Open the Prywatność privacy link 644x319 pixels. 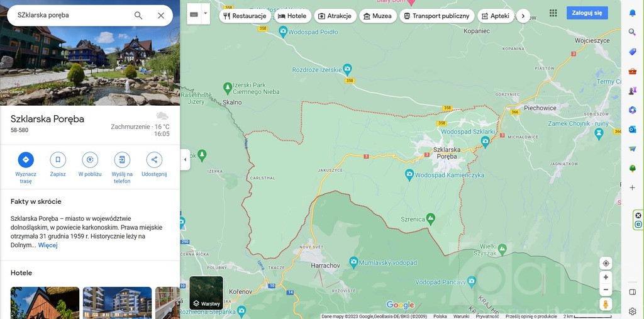487,316
